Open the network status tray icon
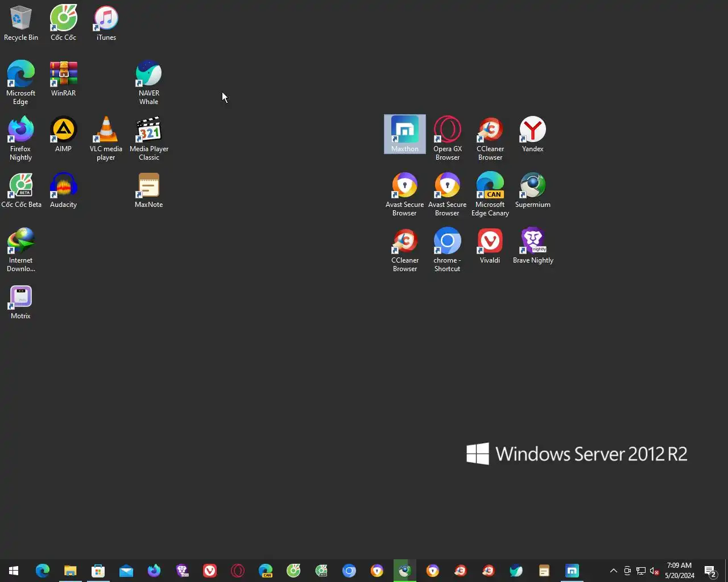This screenshot has height=582, width=728. pyautogui.click(x=641, y=571)
